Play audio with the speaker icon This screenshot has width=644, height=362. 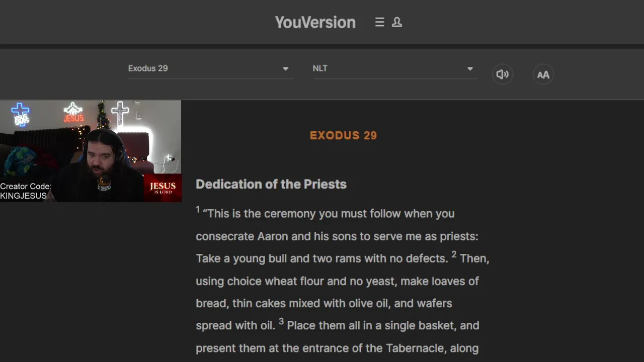502,74
